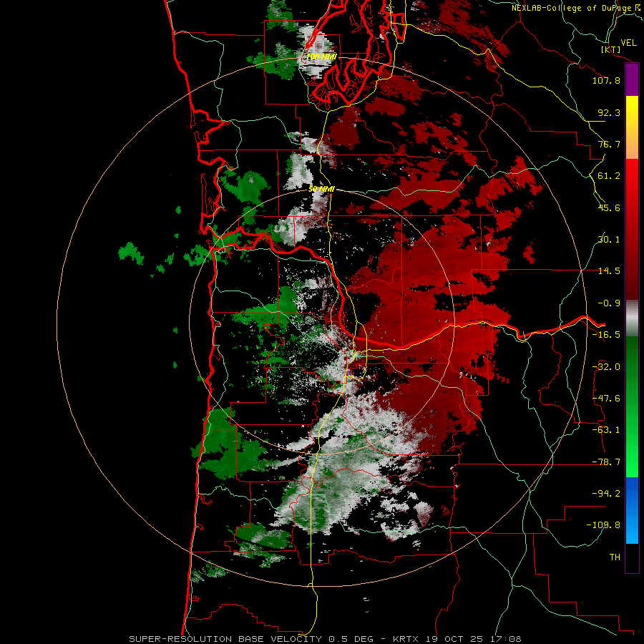The height and width of the screenshot is (644, 644).
Task: Click the -16.5 velocity scale value
Action: (x=606, y=335)
